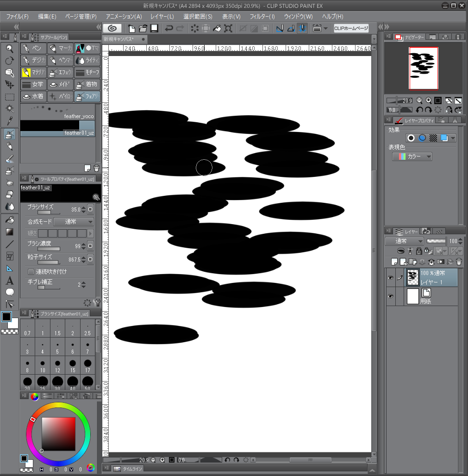
Task: Select the Fill bucket tool
Action: pyautogui.click(x=9, y=220)
